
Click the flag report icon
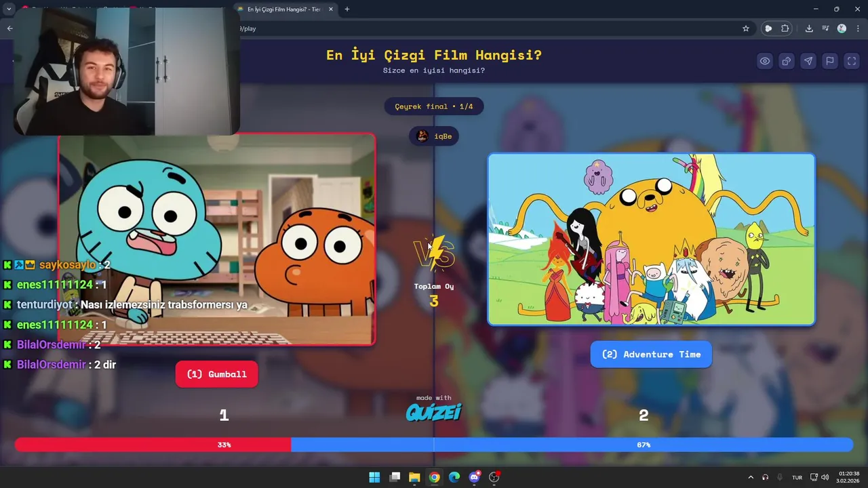[x=829, y=61]
